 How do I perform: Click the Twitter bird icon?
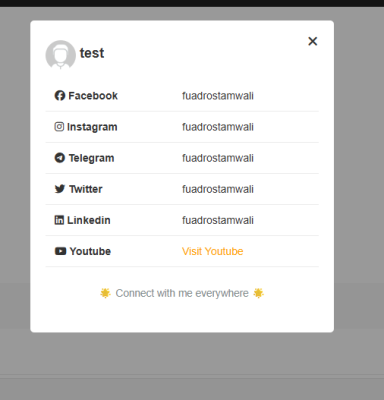60,189
